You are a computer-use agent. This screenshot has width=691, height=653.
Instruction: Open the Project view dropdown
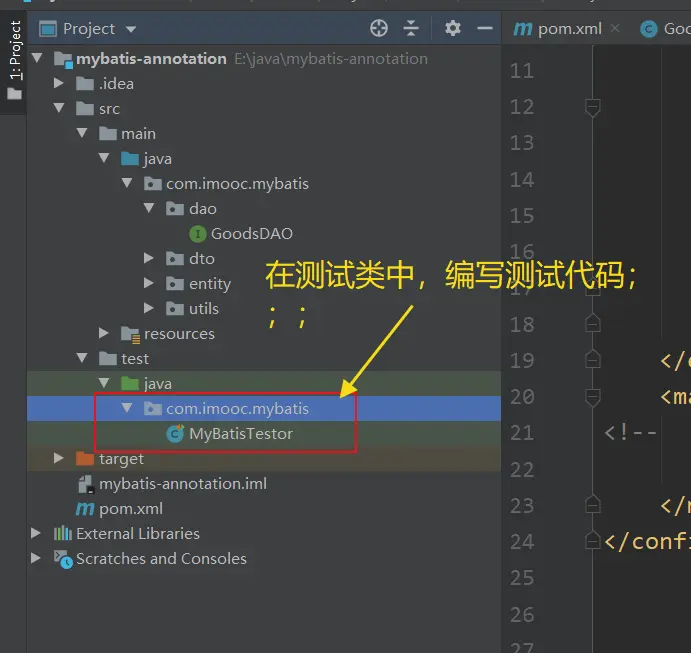pos(131,29)
